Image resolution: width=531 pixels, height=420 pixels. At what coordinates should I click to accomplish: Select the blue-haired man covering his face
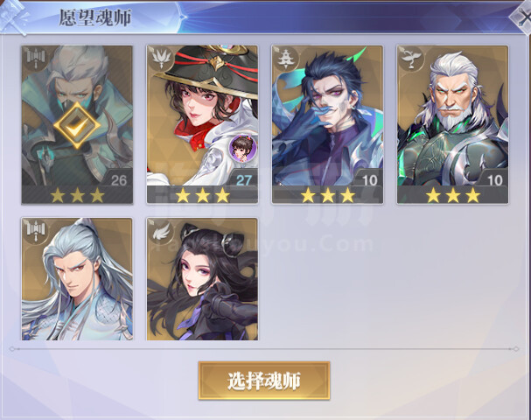pyautogui.click(x=327, y=124)
